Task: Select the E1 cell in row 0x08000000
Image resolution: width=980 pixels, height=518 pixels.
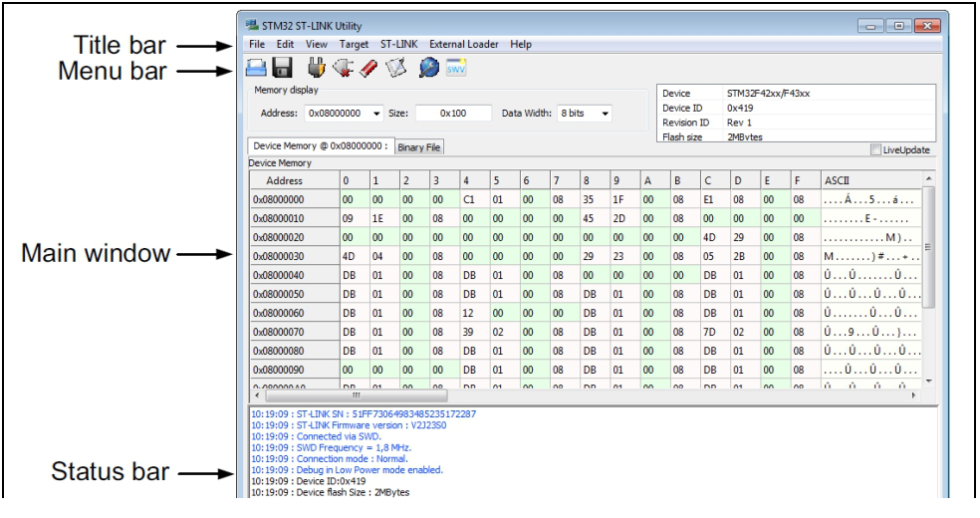Action: pos(715,200)
